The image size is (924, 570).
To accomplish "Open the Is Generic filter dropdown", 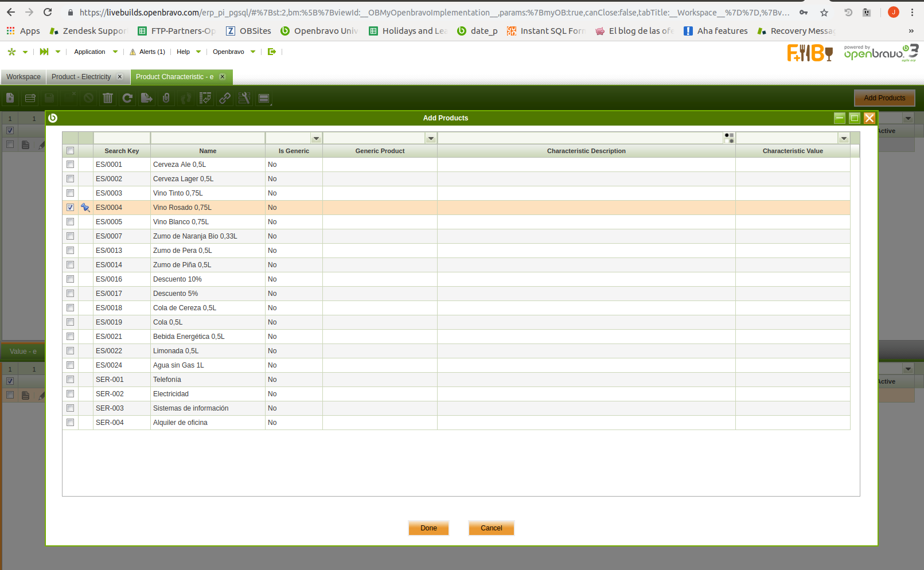I will (316, 138).
